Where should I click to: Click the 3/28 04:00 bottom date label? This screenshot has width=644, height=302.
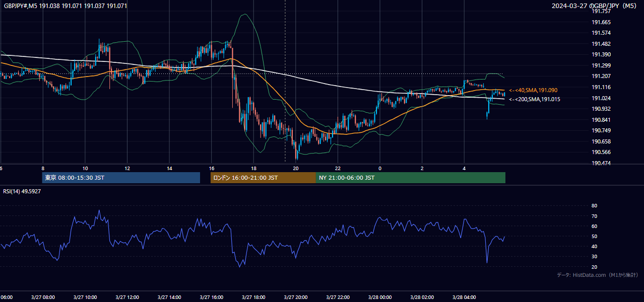coord(464,297)
